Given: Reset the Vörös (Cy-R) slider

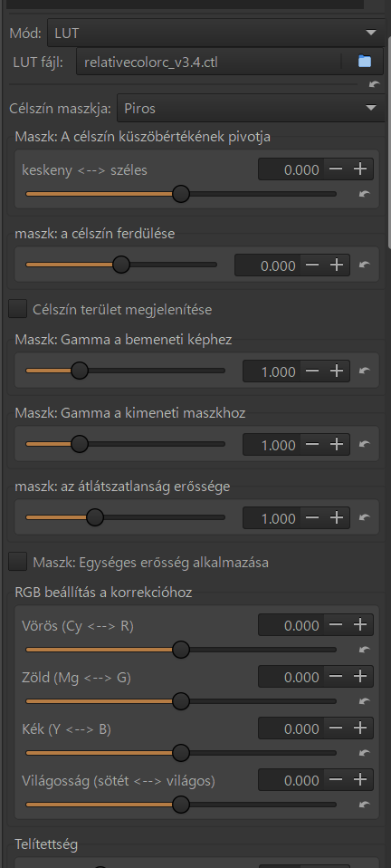Looking at the screenshot, I should pos(364,650).
